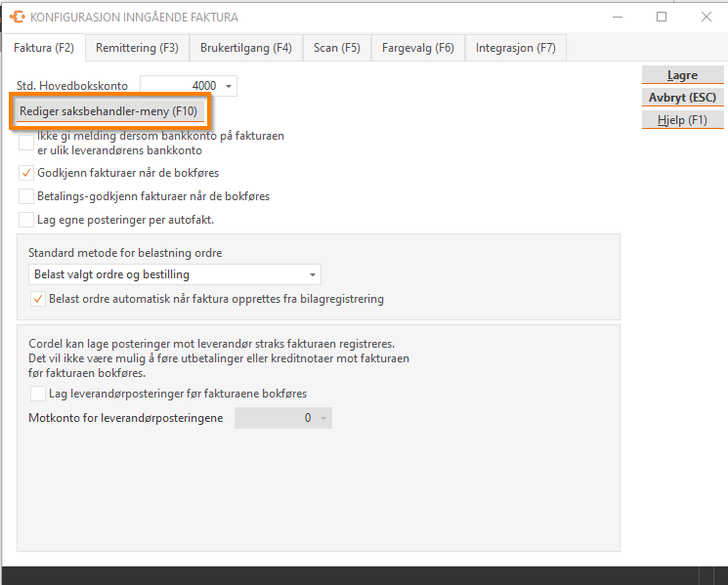This screenshot has height=585, width=728.
Task: Open the Remittering (F3) tab
Action: 137,48
